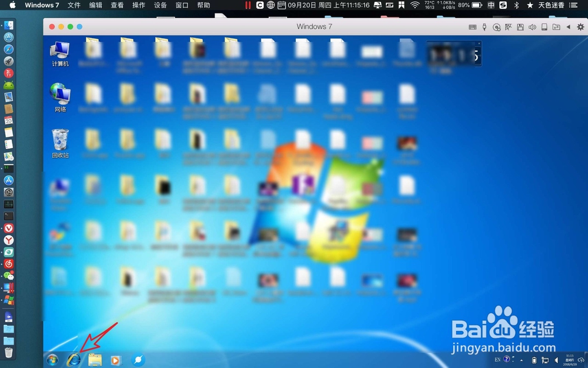This screenshot has height=368, width=588.
Task: Click the Windows taskbar clock
Action: [570, 360]
